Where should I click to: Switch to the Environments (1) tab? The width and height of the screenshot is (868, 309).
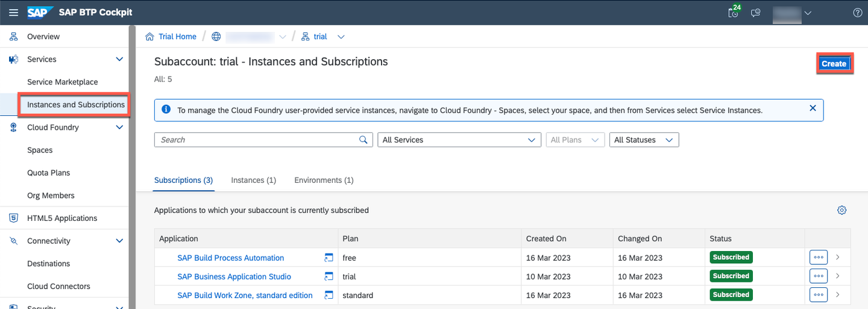(x=324, y=180)
